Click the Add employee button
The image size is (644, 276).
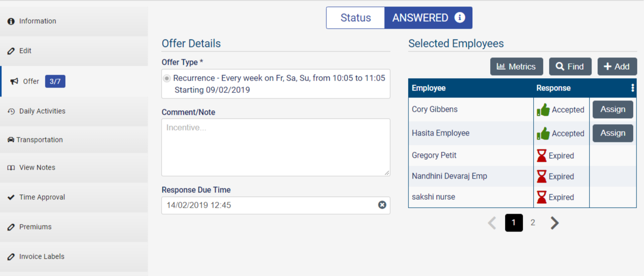(616, 67)
